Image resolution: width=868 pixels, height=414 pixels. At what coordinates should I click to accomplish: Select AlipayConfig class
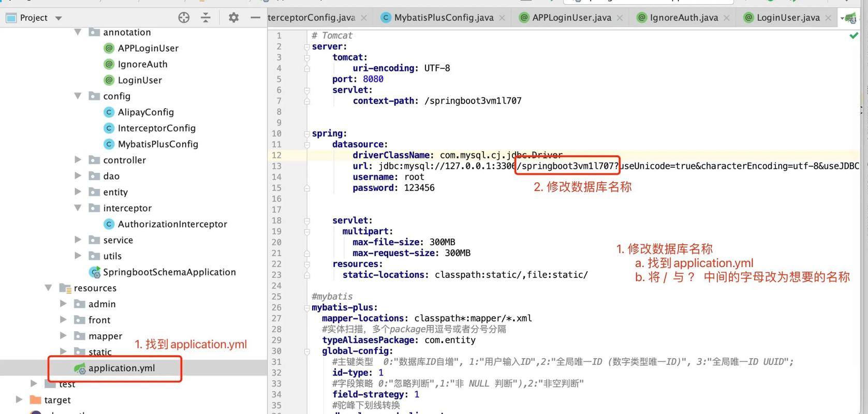tap(145, 112)
